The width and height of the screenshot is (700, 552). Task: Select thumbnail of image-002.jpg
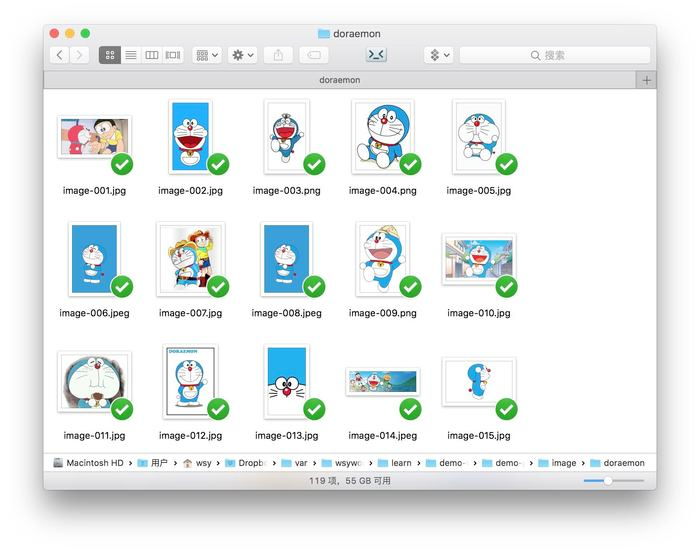tap(190, 136)
